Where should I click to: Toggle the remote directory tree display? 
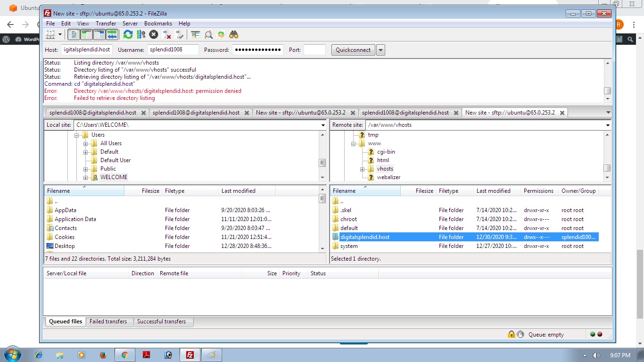[99, 34]
